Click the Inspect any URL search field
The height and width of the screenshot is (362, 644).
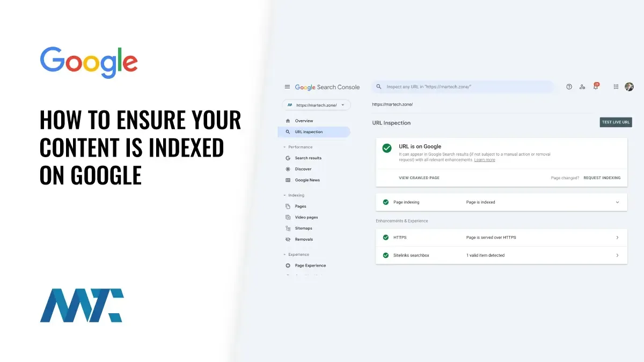pyautogui.click(x=463, y=87)
